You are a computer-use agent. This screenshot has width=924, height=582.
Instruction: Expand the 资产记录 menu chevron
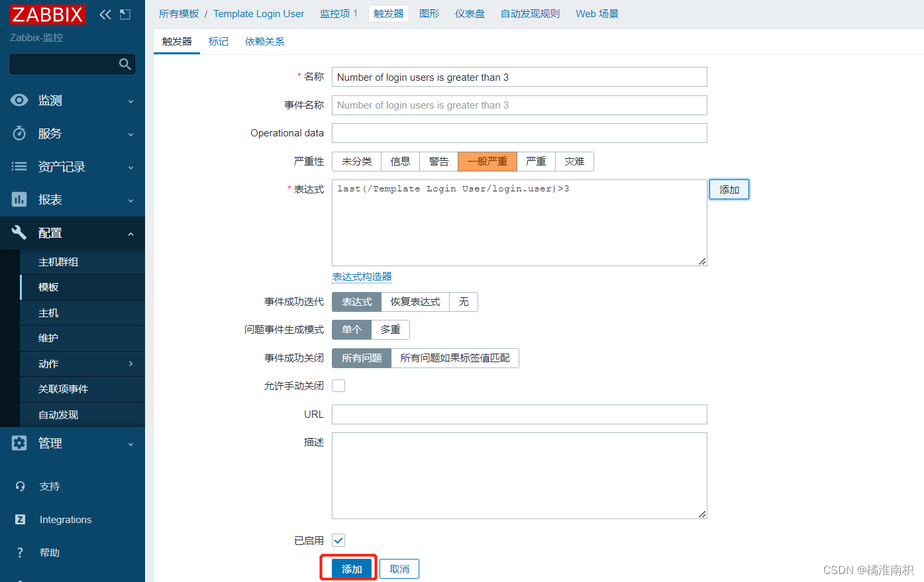pyautogui.click(x=130, y=168)
